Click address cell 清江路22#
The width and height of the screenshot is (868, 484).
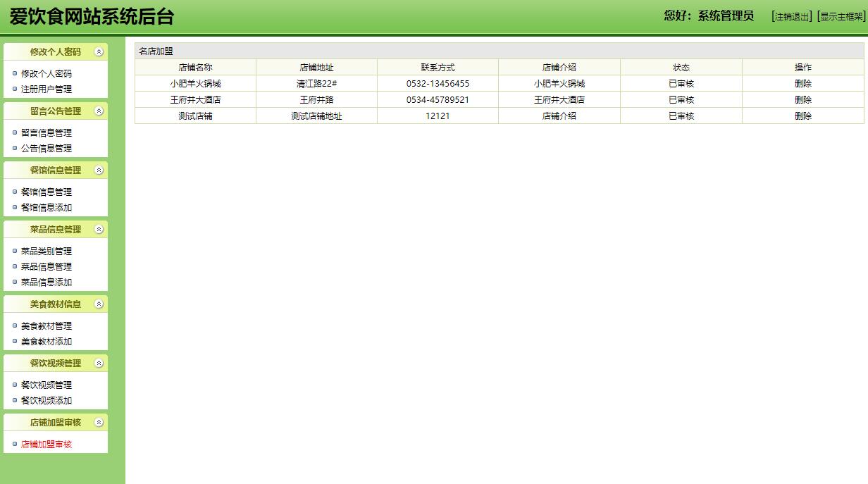tap(316, 83)
